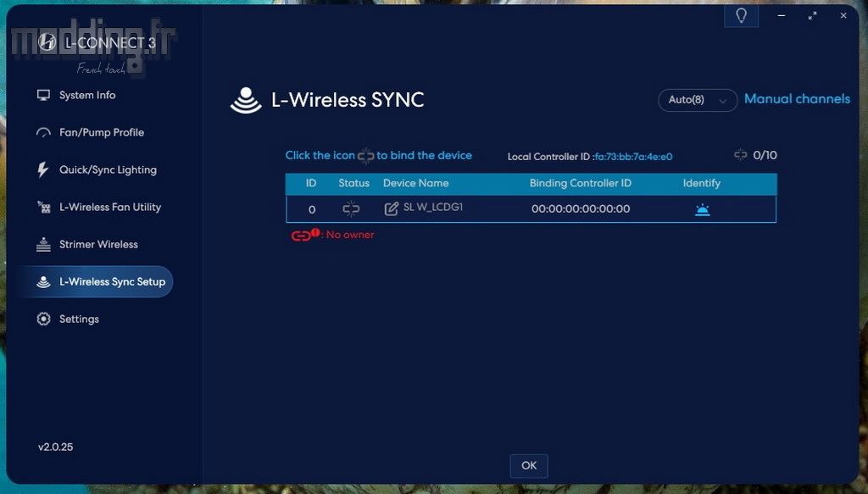Confirm with the OK button
Screen dimensions: 868x494
pyautogui.click(x=529, y=466)
